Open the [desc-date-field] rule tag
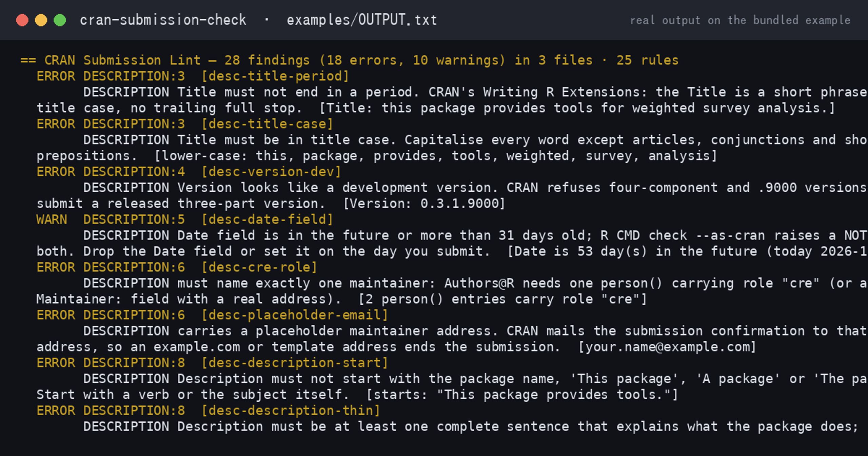Image resolution: width=868 pixels, height=456 pixels. tap(267, 220)
